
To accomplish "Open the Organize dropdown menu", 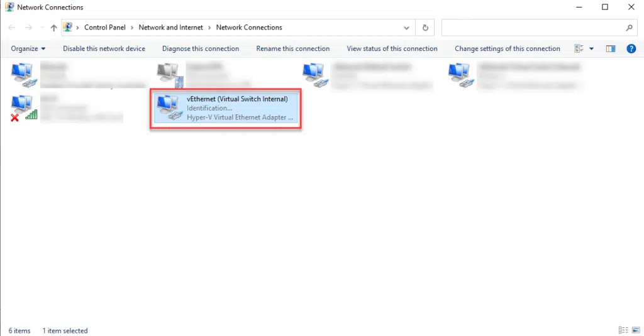I will point(28,48).
